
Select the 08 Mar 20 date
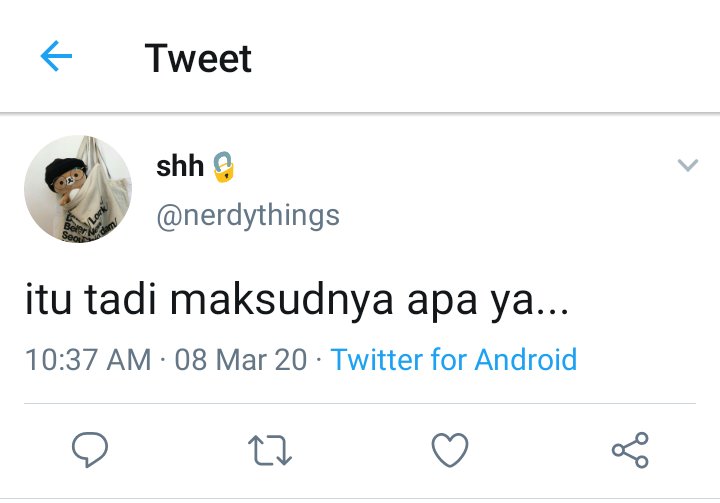click(241, 359)
